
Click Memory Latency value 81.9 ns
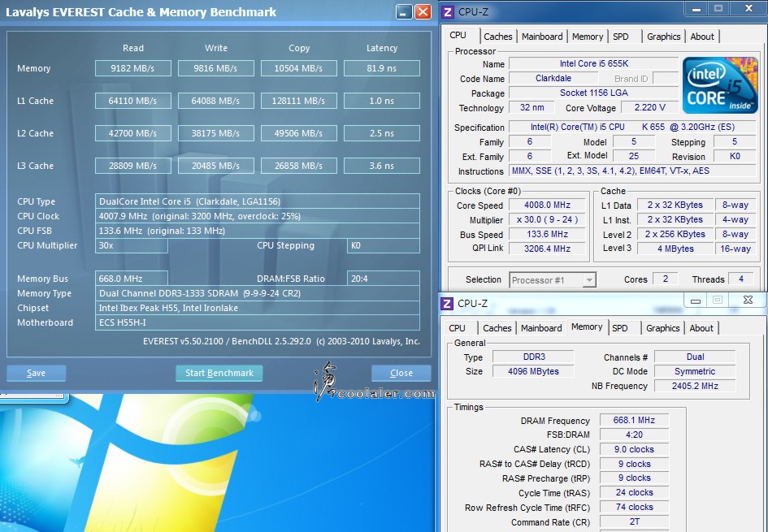tap(381, 68)
